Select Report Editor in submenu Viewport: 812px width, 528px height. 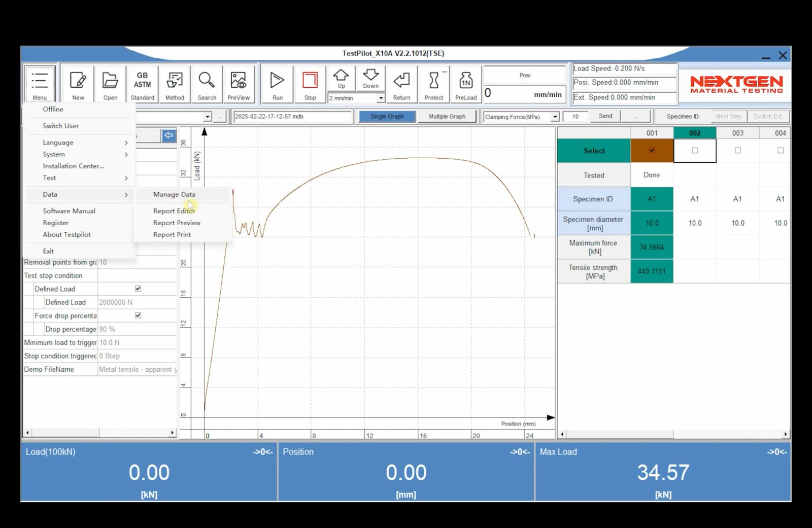(174, 211)
